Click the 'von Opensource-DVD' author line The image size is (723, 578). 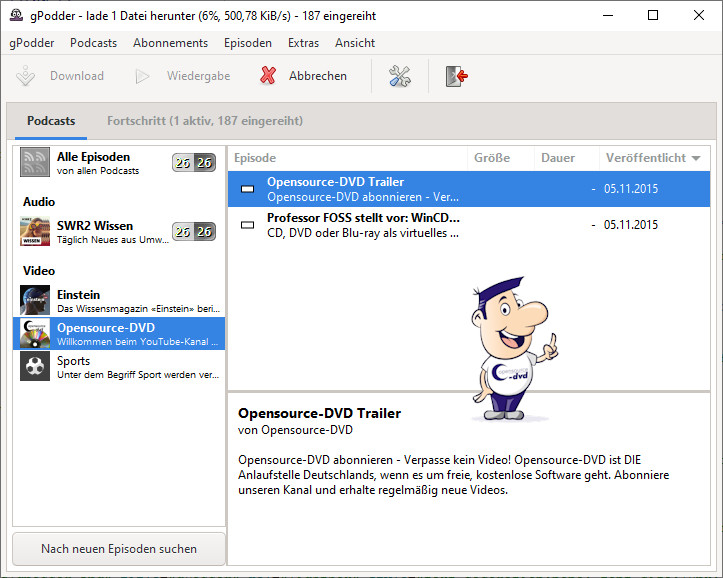coord(295,430)
